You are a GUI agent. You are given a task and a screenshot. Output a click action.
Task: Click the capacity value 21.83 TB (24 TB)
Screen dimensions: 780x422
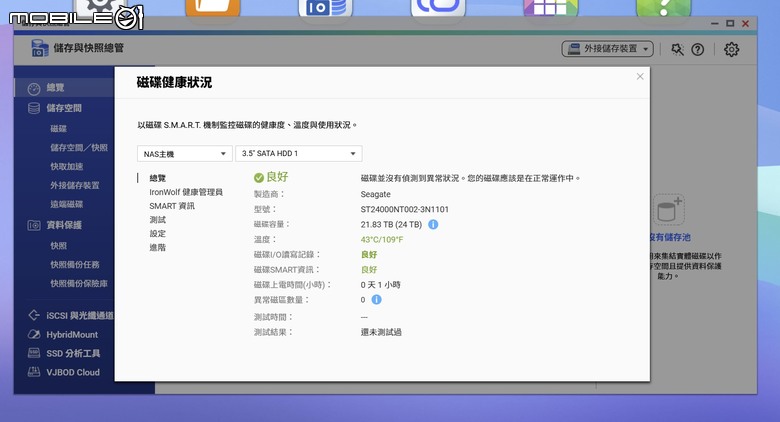(391, 224)
